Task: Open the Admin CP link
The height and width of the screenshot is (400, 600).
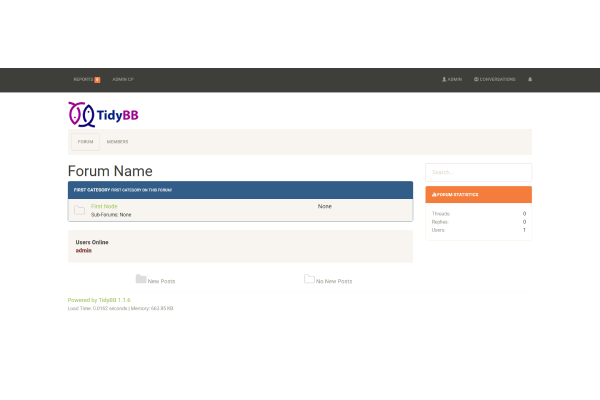Action: 123,80
